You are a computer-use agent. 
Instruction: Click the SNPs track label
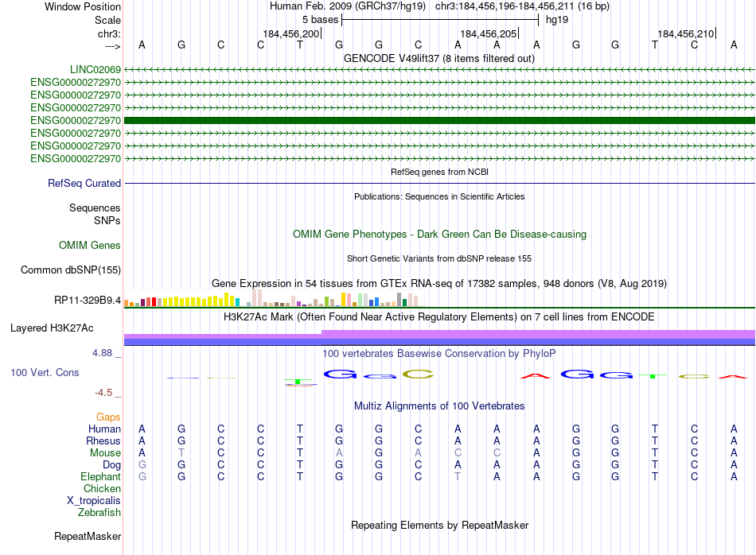click(107, 220)
